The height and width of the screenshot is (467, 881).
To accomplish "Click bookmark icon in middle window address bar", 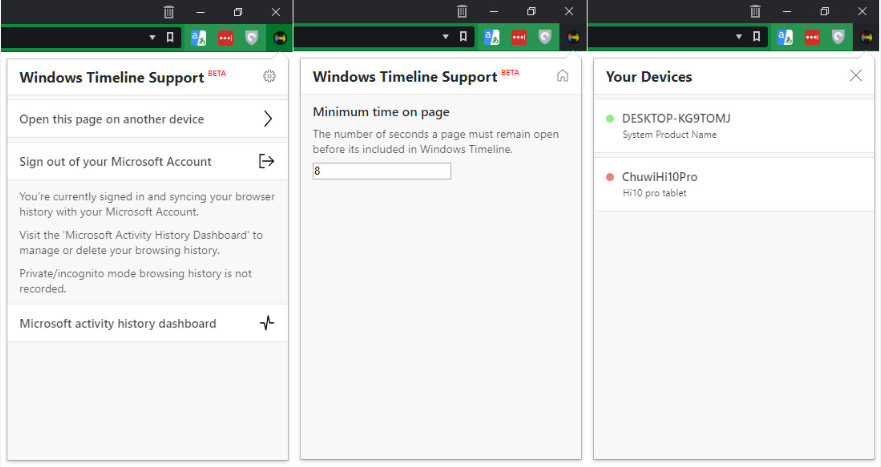I will click(463, 37).
